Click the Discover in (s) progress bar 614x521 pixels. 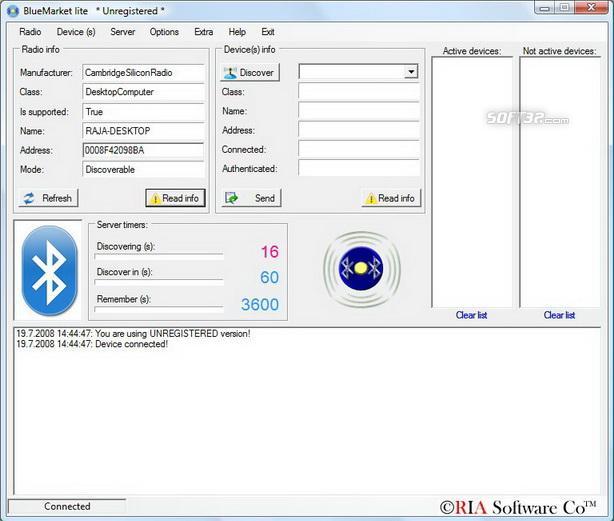tap(159, 282)
